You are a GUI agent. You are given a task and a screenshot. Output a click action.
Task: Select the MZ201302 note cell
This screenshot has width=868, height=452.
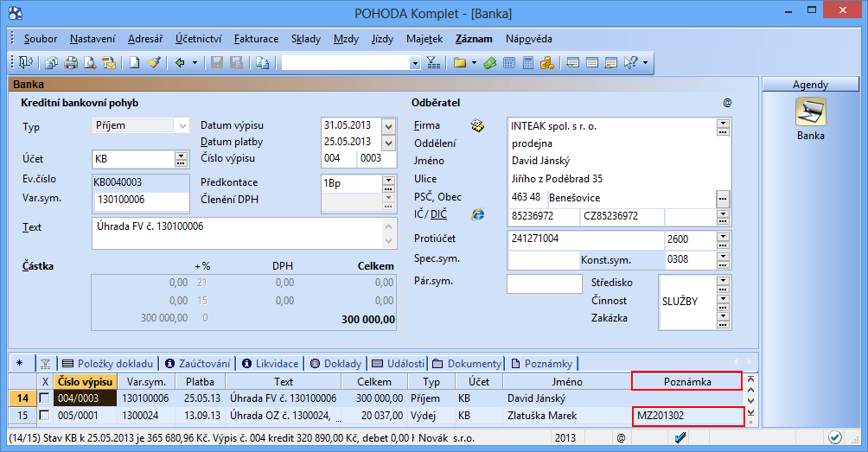[x=687, y=416]
